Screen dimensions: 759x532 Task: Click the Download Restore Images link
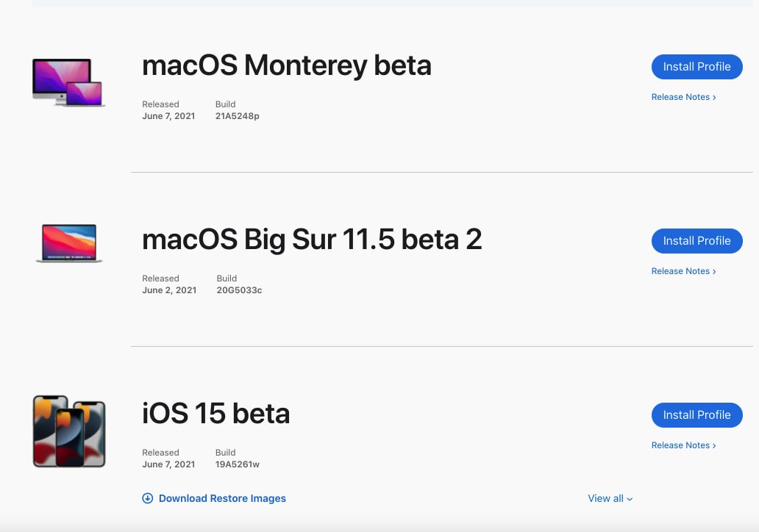click(222, 499)
